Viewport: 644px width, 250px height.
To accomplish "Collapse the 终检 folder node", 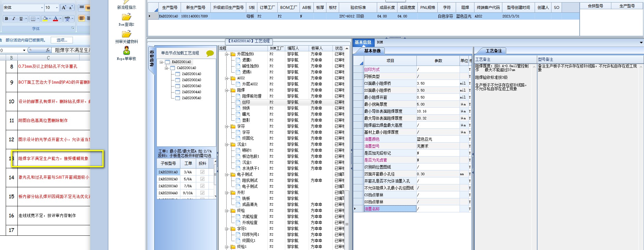I will click(x=227, y=211).
